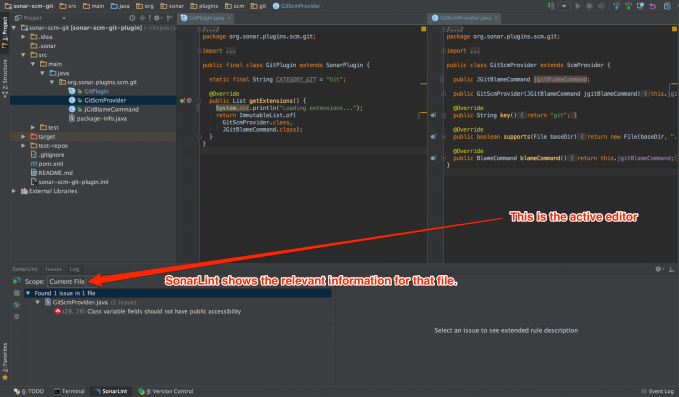
Task: Open the run configuration dropdown
Action: pyautogui.click(x=564, y=6)
